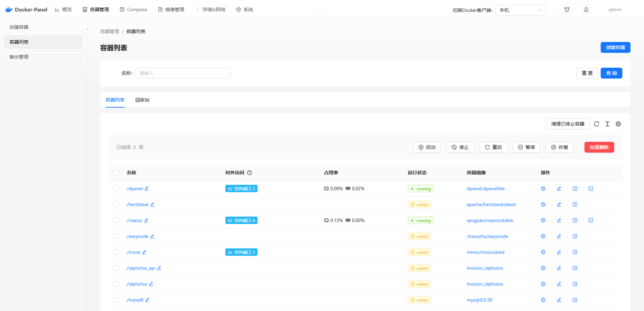Open the Compose menu item

click(x=133, y=9)
